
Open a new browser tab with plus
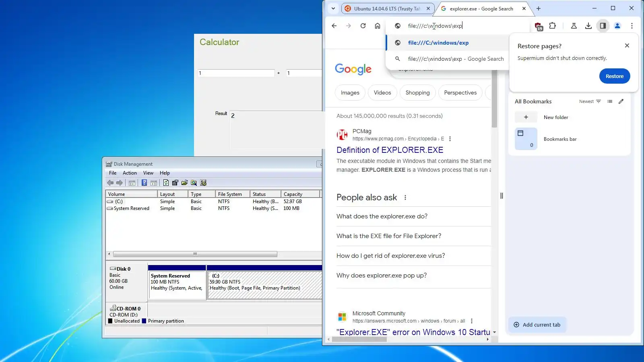(x=539, y=8)
